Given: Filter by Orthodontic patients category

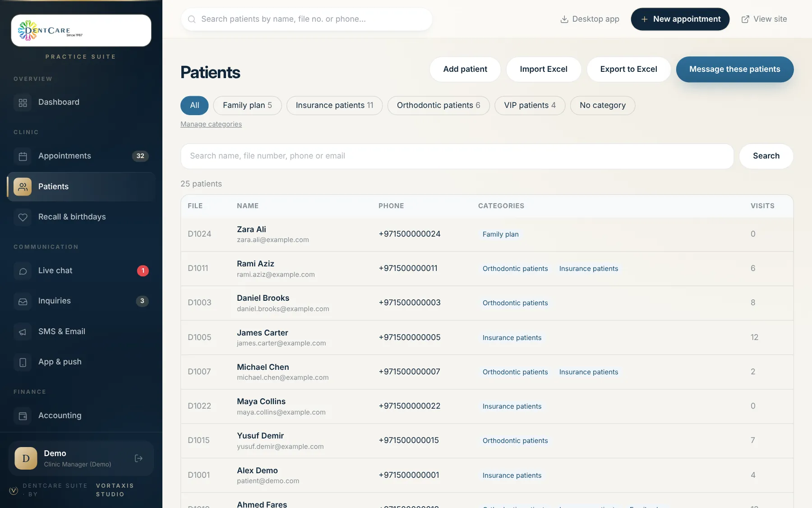Looking at the screenshot, I should coord(438,105).
